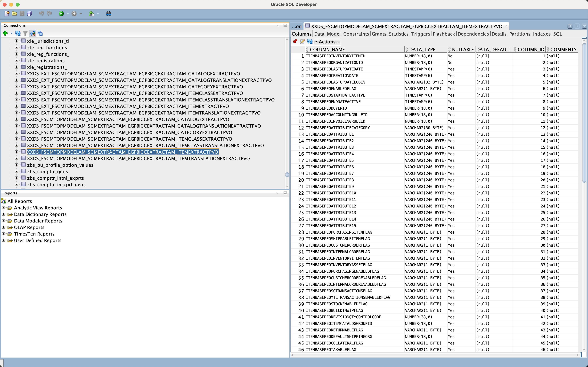Switch to the Constraints tab
588x367 pixels.
click(x=356, y=34)
